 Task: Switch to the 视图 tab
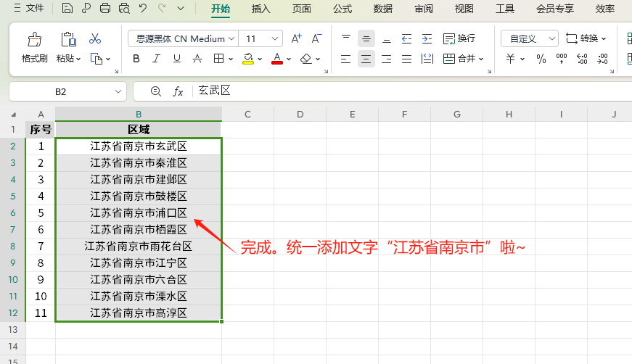point(464,9)
